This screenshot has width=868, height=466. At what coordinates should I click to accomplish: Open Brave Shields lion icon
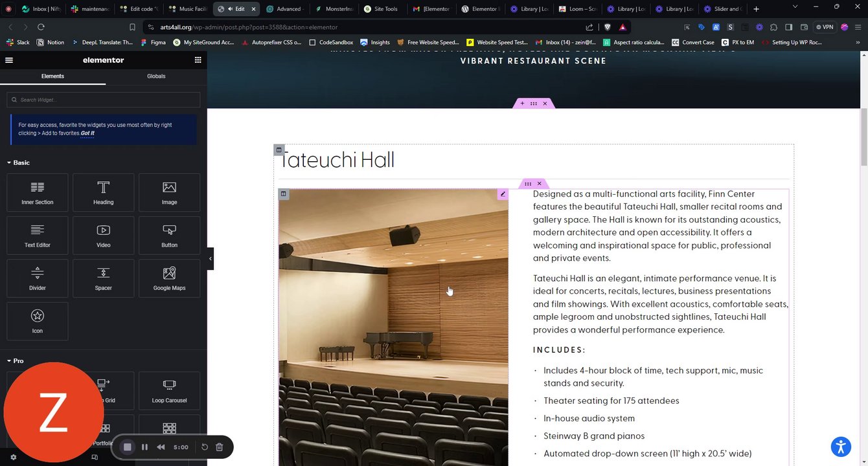tap(607, 27)
